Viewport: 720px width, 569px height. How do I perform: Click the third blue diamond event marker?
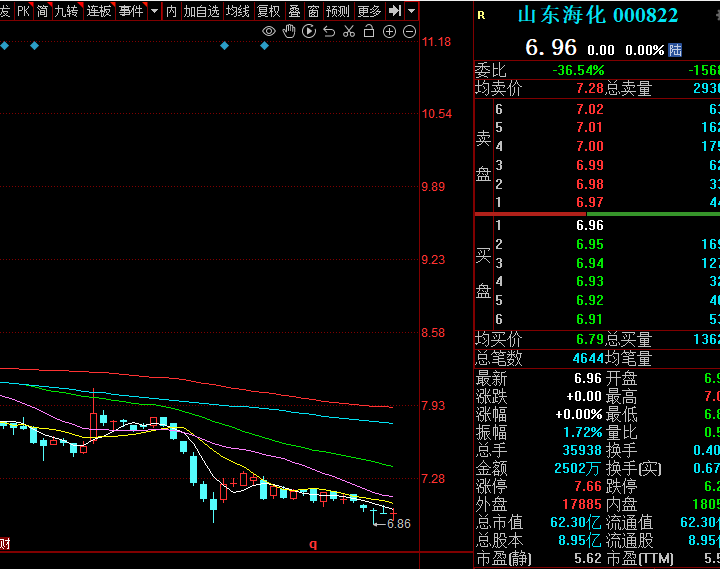tap(225, 45)
